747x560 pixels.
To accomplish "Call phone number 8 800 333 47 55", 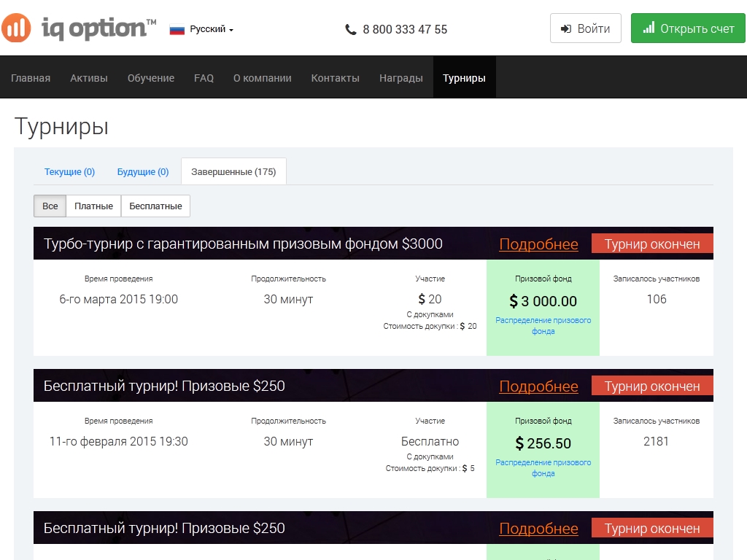I will pos(405,30).
